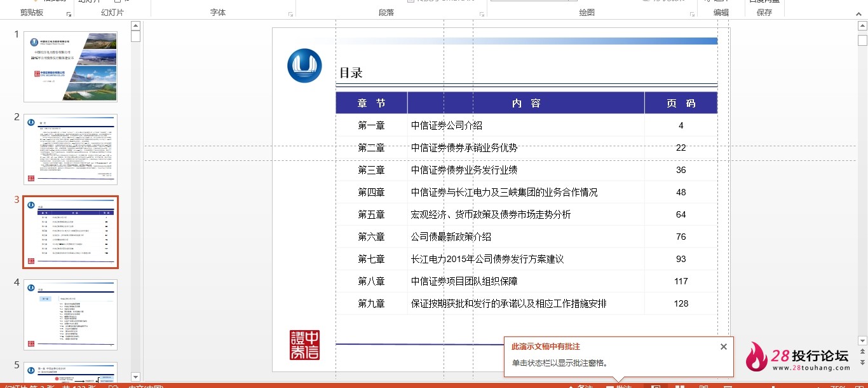Click the 页码 table header
The image size is (868, 388).
coord(681,103)
